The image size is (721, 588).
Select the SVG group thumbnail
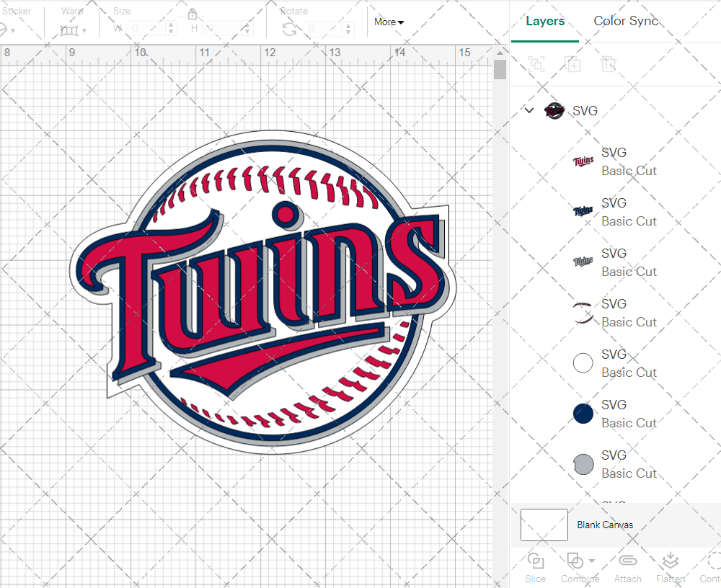click(554, 111)
